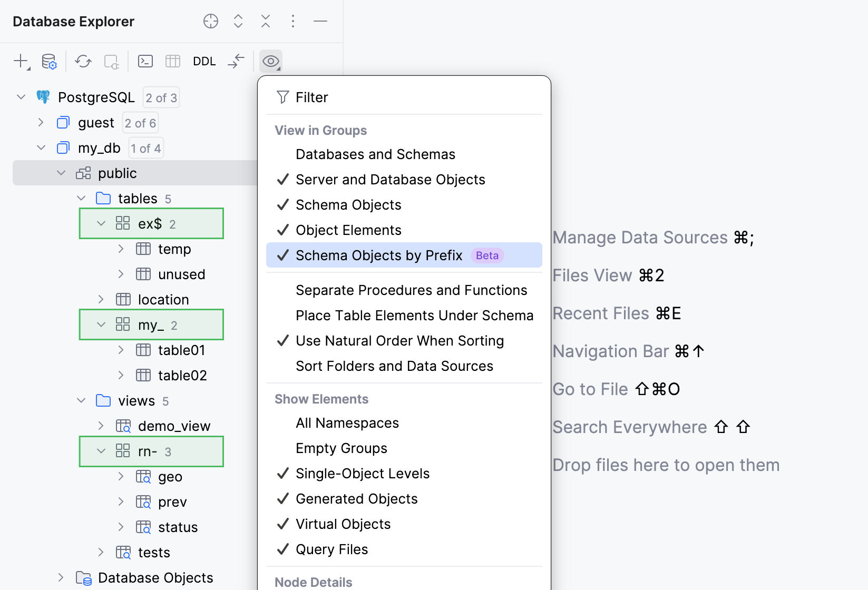Uncheck Schema Objects grouping
868x590 pixels.
[x=404, y=205]
